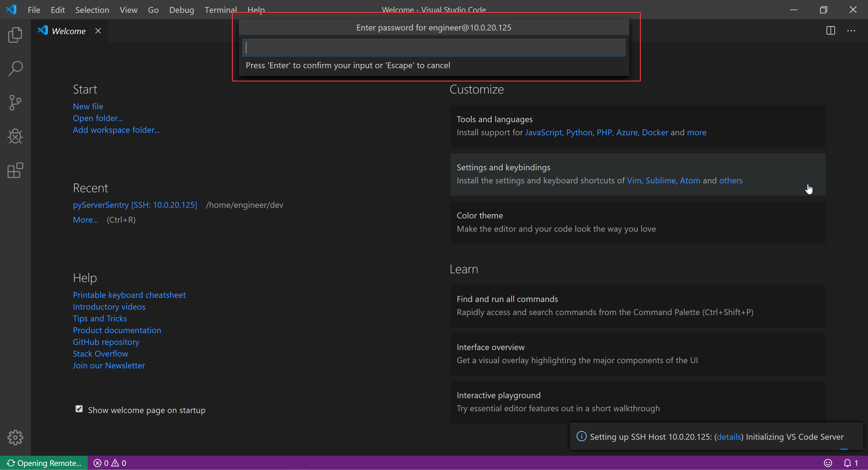Open the Extensions view
Image resolution: width=868 pixels, height=470 pixels.
tap(15, 170)
